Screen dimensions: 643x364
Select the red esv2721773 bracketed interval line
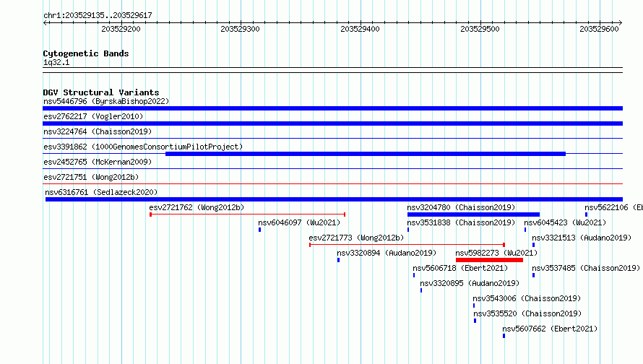click(407, 245)
